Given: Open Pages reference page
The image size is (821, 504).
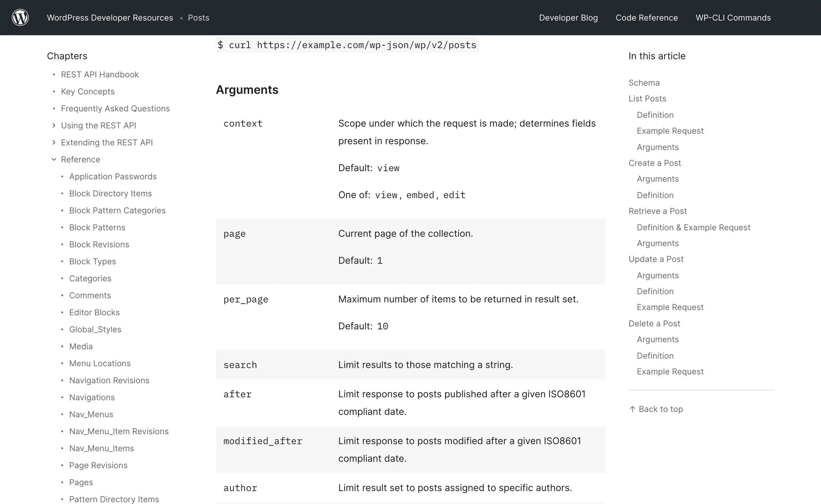Looking at the screenshot, I should click(81, 482).
